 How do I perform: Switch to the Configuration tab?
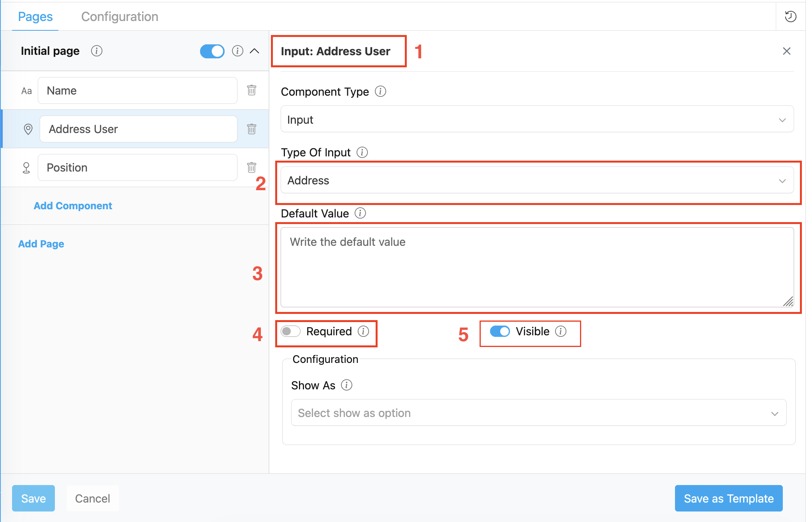pos(120,16)
